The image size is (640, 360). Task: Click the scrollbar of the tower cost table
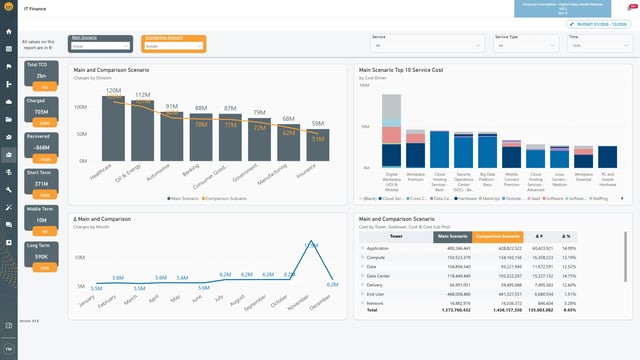[x=625, y=257]
